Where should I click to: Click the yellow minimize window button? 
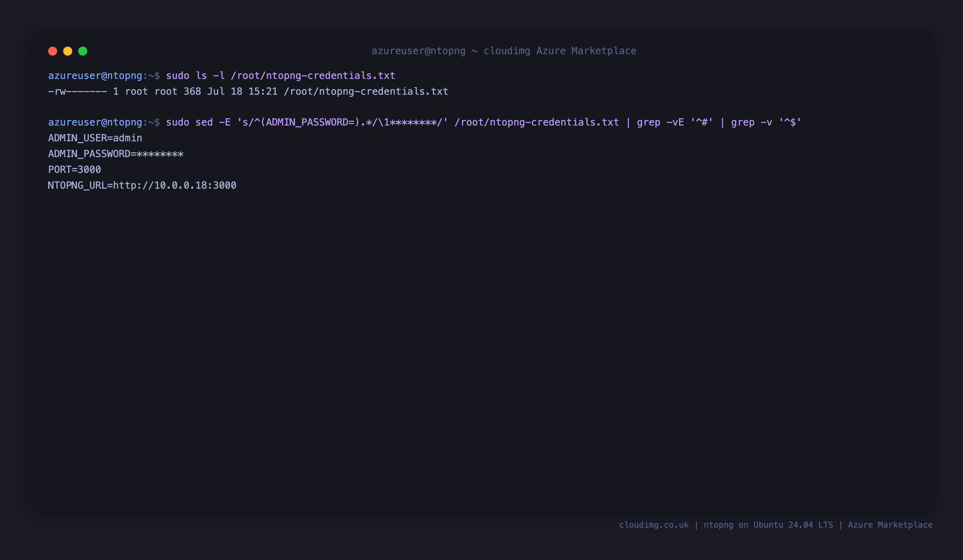tap(68, 51)
